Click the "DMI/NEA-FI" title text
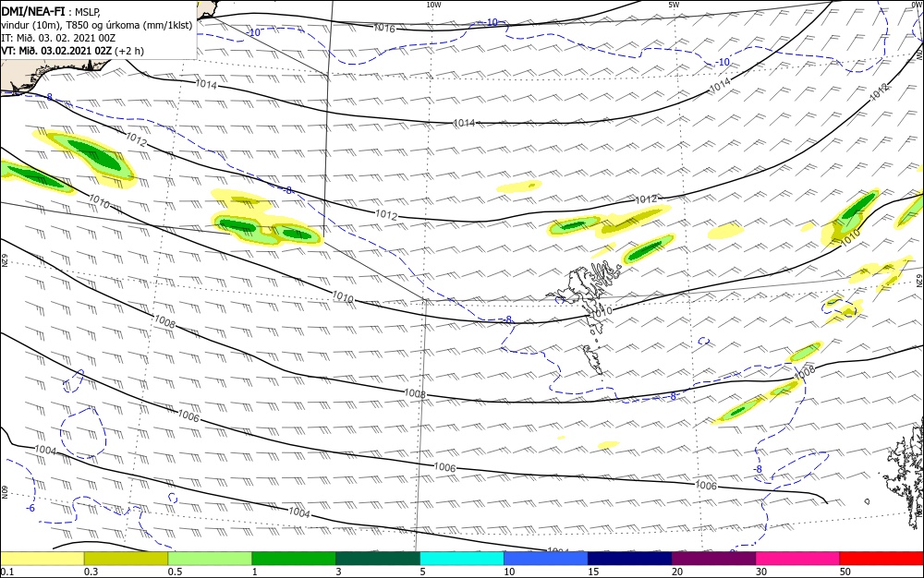924x578 pixels. (33, 10)
